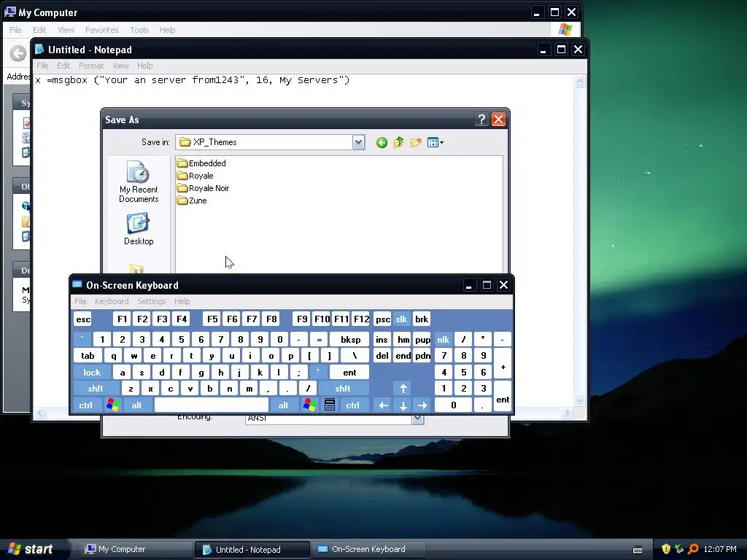This screenshot has width=747, height=560.
Task: Expand the Save in XP_Themes dropdown
Action: pos(359,142)
